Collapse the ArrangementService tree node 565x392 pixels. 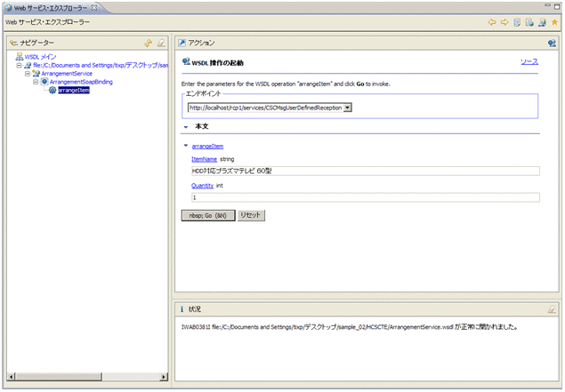click(x=28, y=73)
